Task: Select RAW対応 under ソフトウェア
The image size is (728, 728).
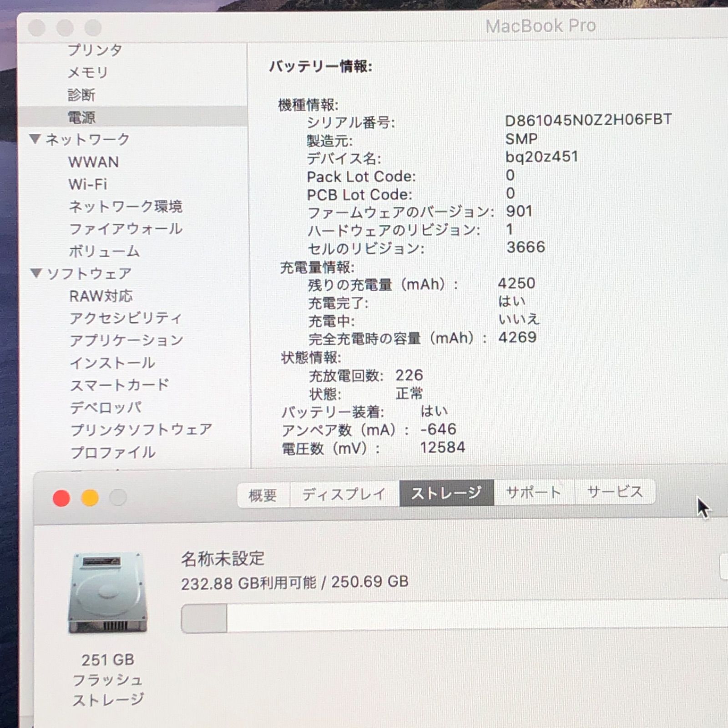Action: 101,296
